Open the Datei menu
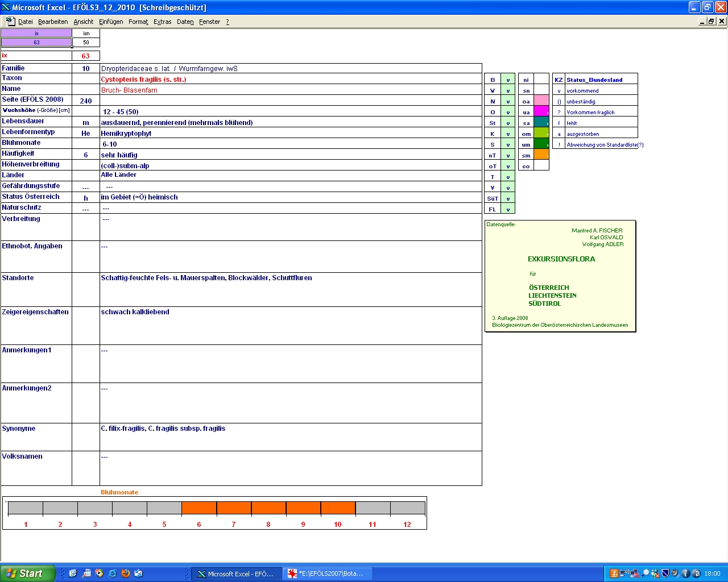This screenshot has width=728, height=582. [x=26, y=22]
